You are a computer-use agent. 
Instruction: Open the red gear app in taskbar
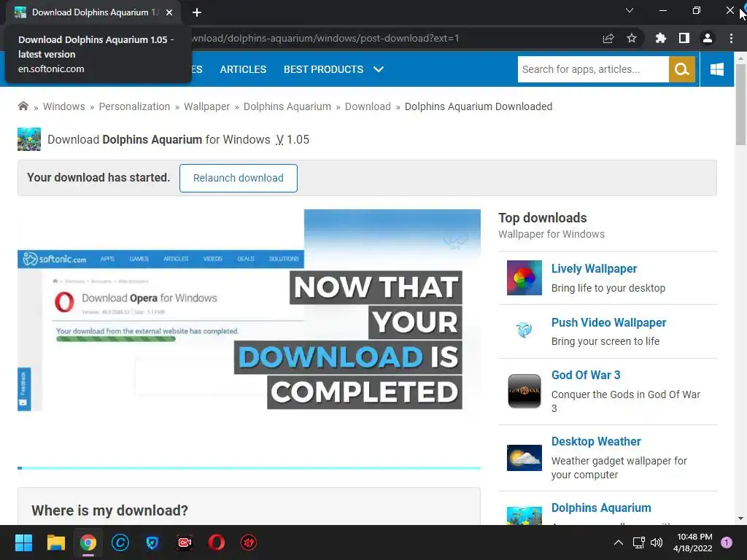249,542
